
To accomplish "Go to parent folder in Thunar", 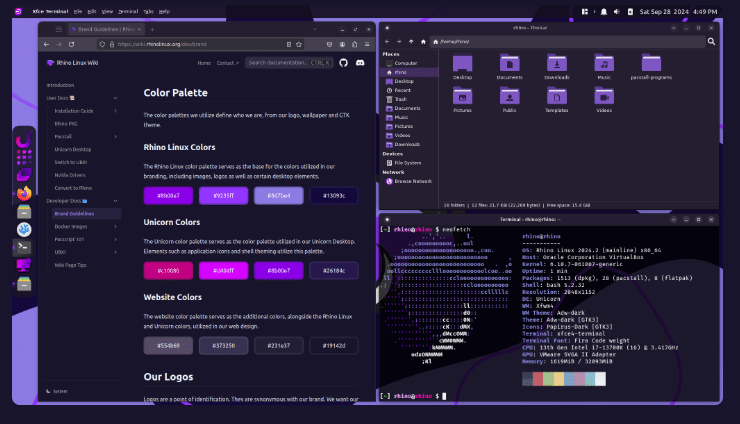I will (x=411, y=42).
